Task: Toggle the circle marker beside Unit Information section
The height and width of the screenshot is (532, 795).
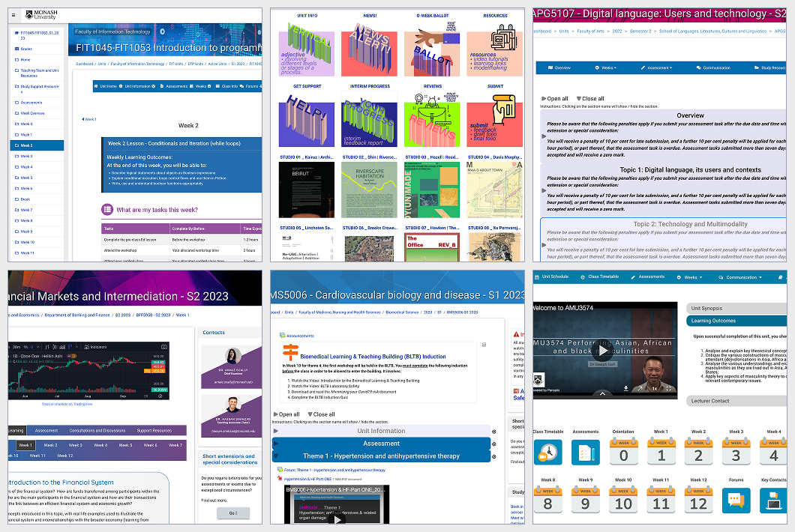Action: (493, 432)
